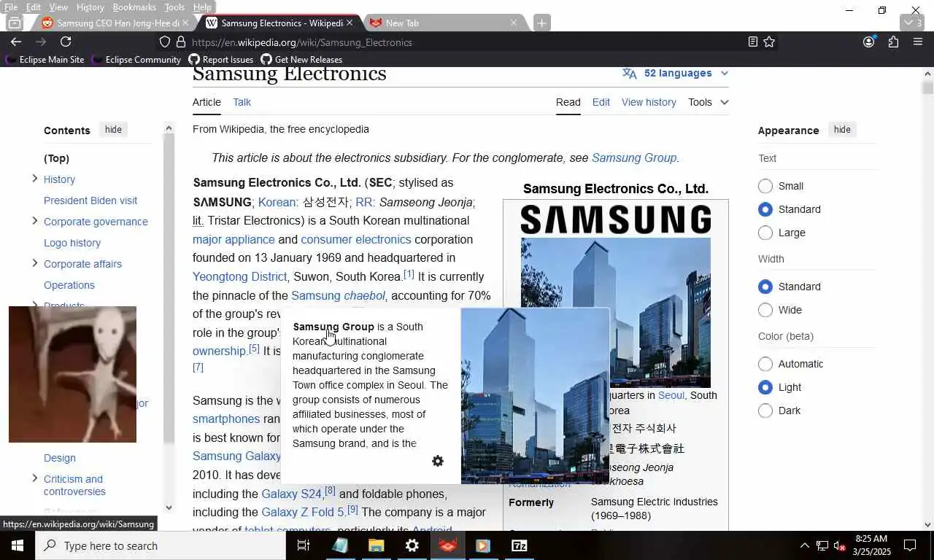Screen dimensions: 934x560
Task: Go back to the previous page
Action: tap(16, 42)
